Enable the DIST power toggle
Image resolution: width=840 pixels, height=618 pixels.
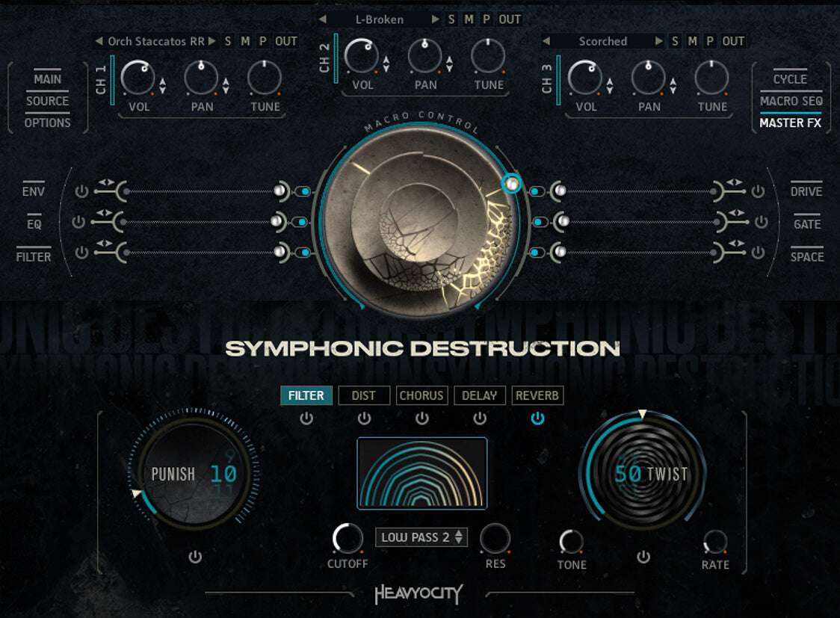tap(364, 418)
